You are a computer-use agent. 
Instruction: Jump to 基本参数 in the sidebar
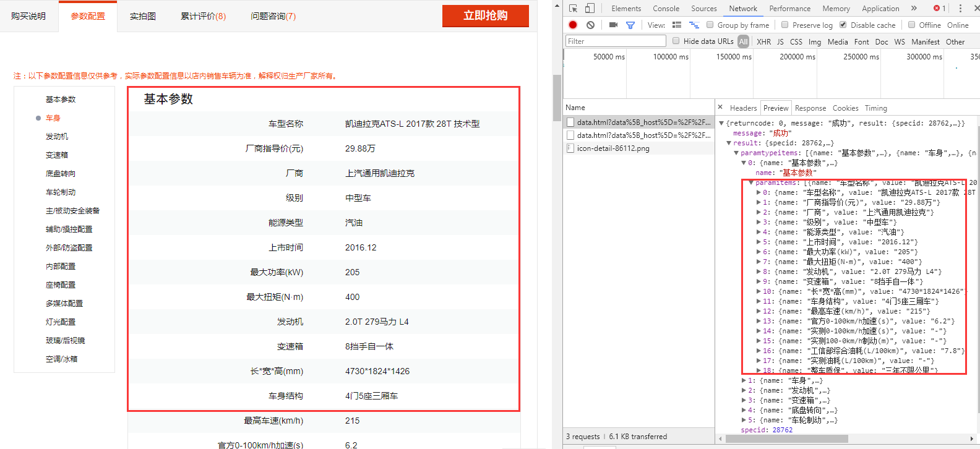click(x=61, y=99)
